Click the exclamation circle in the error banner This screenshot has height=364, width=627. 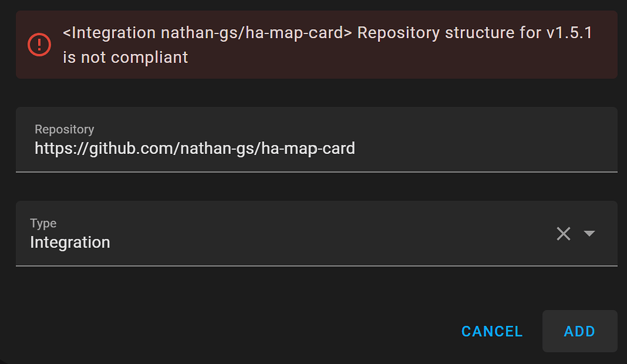40,44
